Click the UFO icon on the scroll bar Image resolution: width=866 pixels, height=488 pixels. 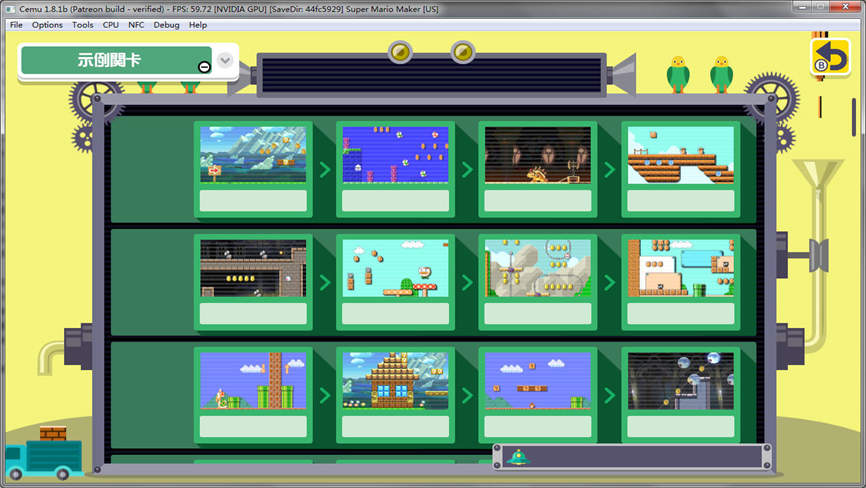click(518, 457)
